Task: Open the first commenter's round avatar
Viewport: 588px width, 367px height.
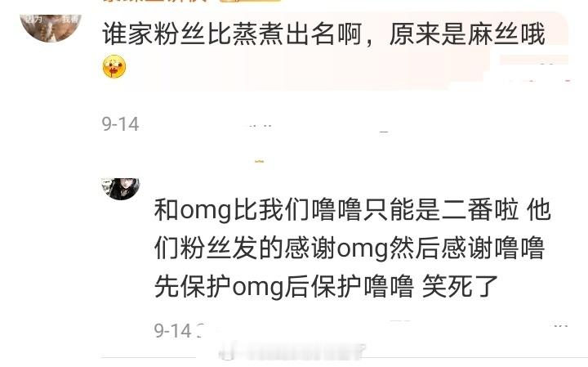Action: (x=51, y=27)
